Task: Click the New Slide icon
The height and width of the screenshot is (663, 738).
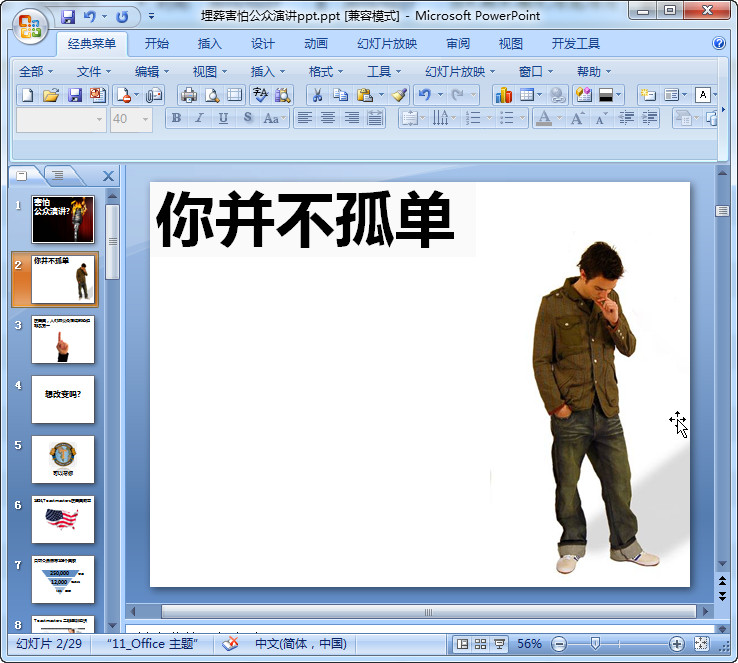Action: pyautogui.click(x=648, y=95)
